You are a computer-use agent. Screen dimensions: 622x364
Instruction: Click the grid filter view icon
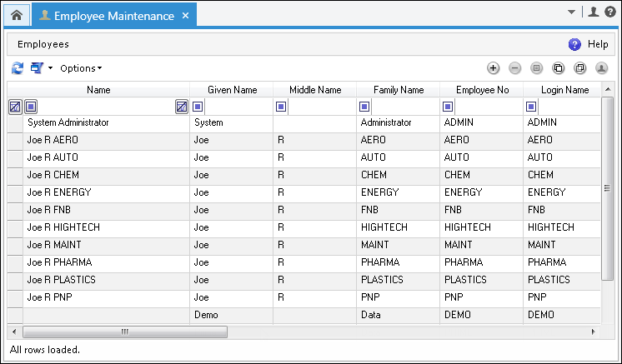[37, 68]
